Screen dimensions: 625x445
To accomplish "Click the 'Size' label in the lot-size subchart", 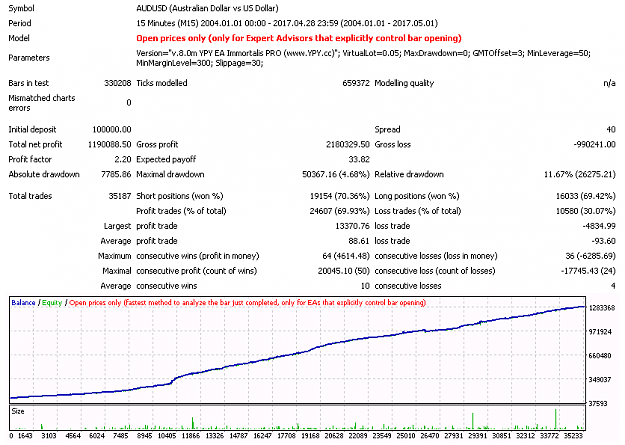I will 18,411.
